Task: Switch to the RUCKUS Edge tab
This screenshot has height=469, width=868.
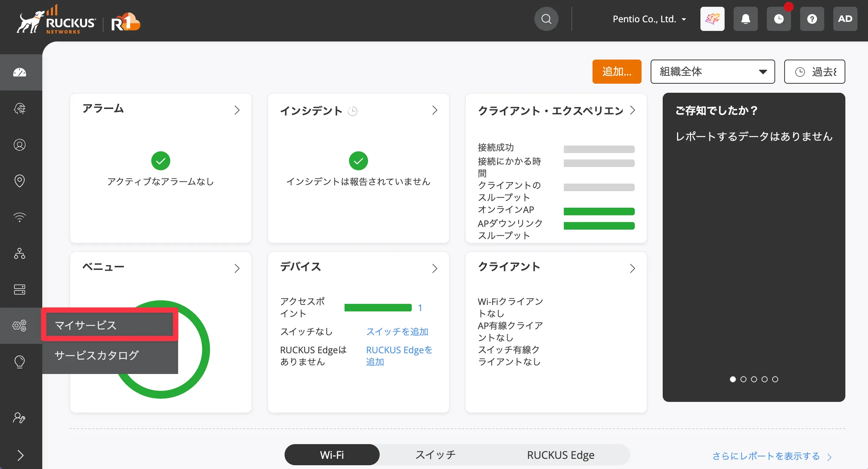Action: point(560,455)
